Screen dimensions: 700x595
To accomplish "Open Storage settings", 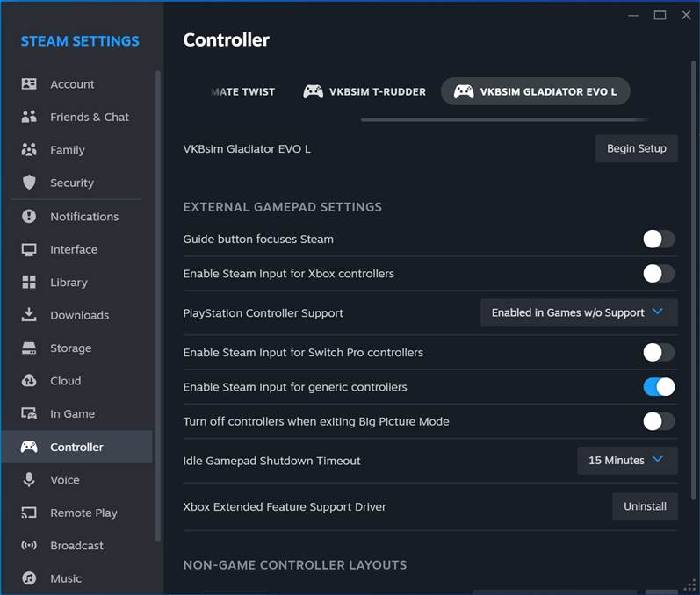I will tap(76, 348).
